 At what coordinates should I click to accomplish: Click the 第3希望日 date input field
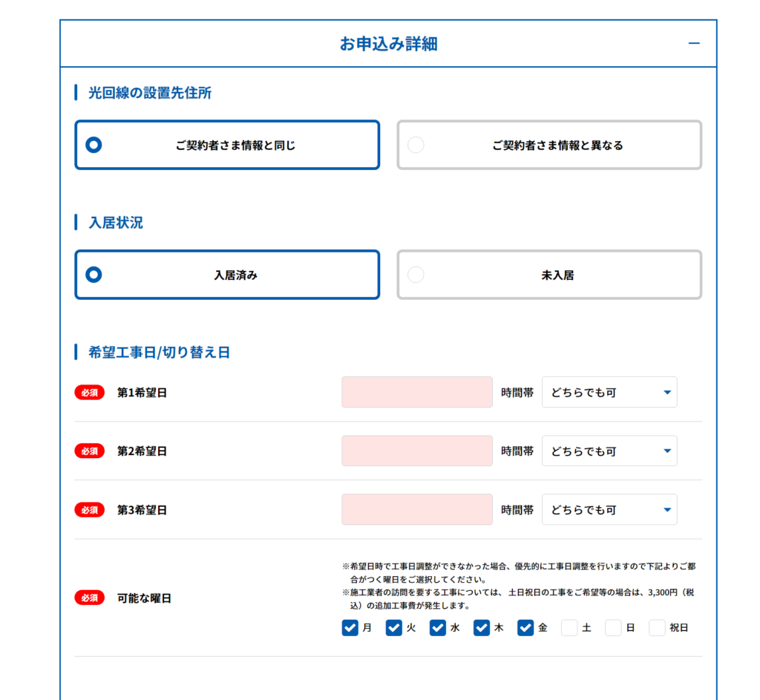coord(416,510)
